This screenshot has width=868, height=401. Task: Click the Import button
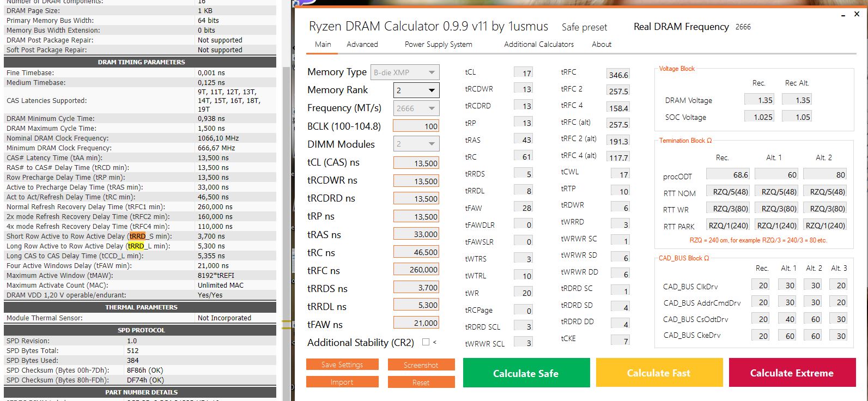(x=342, y=382)
